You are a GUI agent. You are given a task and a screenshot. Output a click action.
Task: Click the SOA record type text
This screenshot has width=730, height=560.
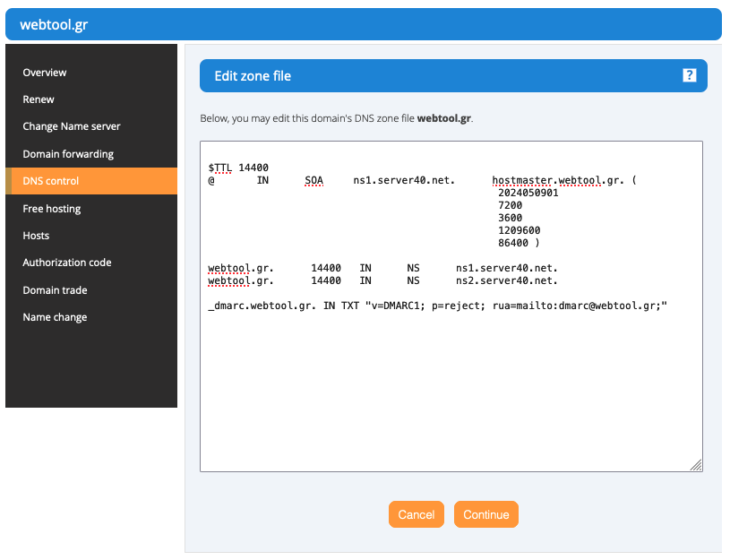pos(313,180)
